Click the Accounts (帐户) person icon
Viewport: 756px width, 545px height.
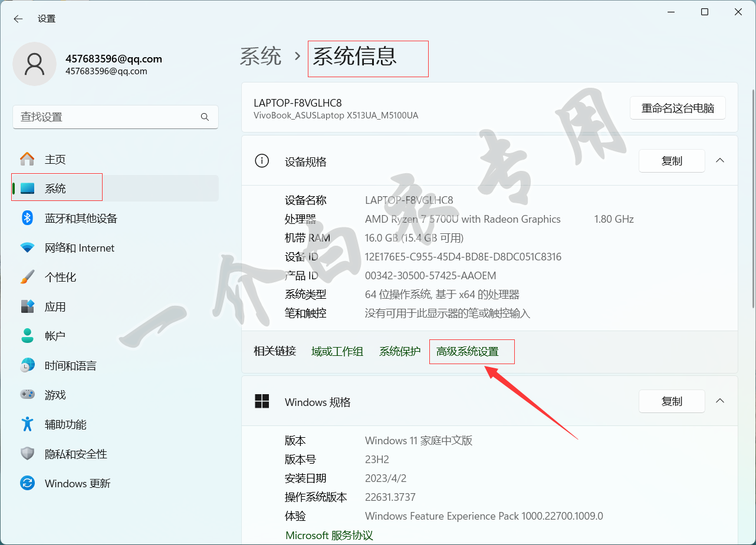point(27,336)
